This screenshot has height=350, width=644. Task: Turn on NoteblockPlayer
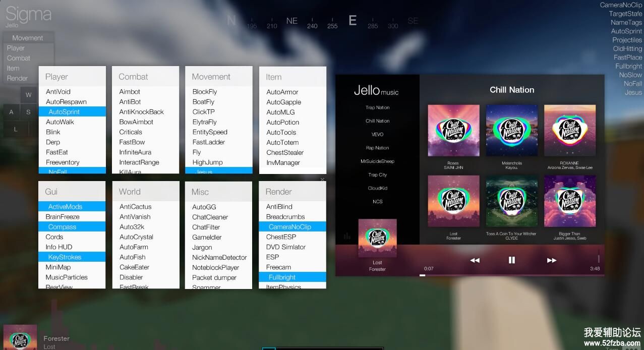coord(219,268)
